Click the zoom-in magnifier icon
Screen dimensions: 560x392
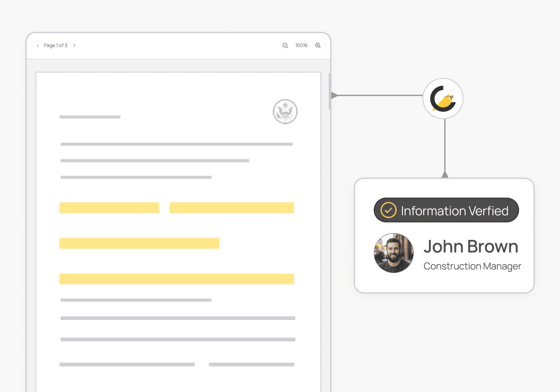coord(318,46)
